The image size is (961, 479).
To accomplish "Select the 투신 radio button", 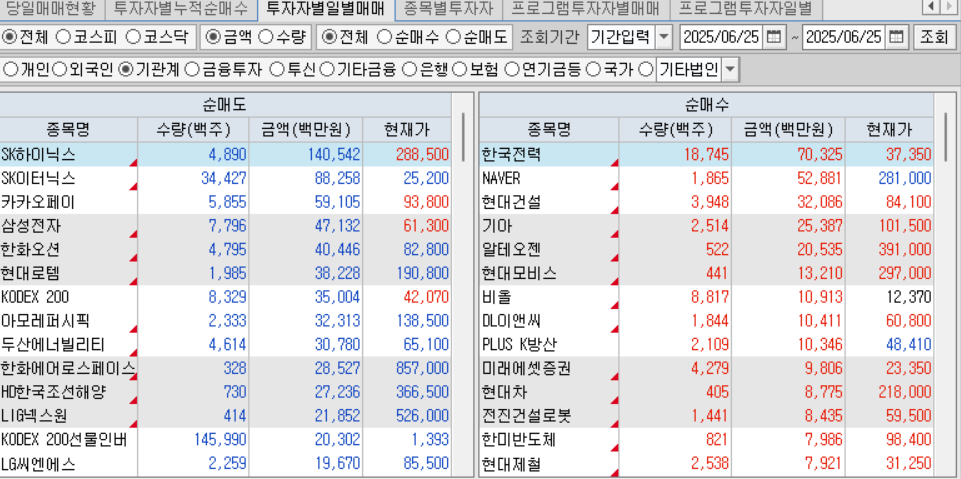I will coord(277,70).
